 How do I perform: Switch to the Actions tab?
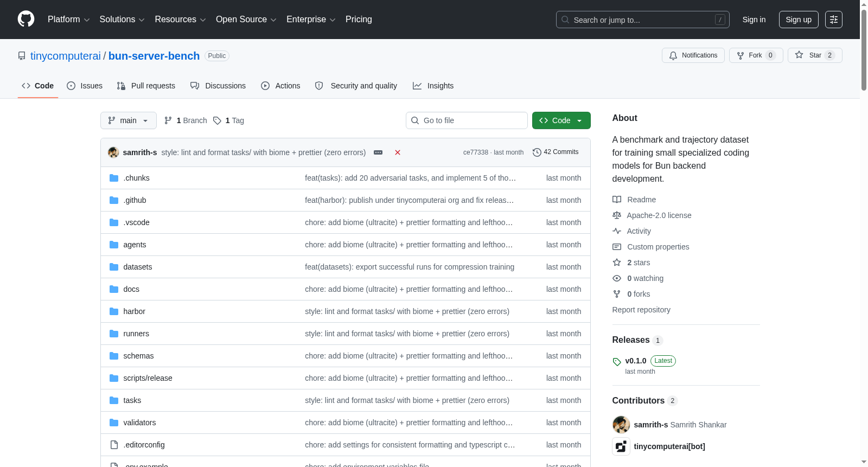pos(280,86)
